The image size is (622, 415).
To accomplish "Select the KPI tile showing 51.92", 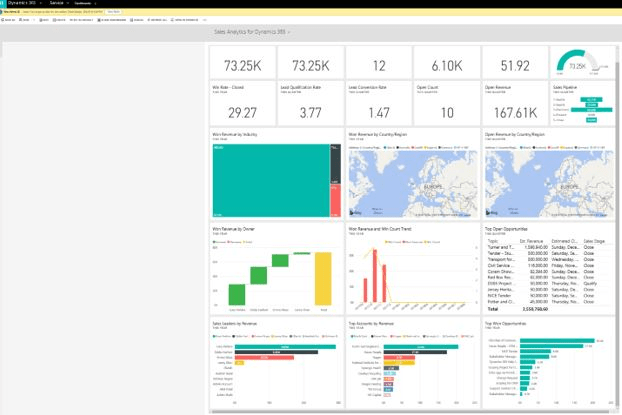I will [x=515, y=63].
